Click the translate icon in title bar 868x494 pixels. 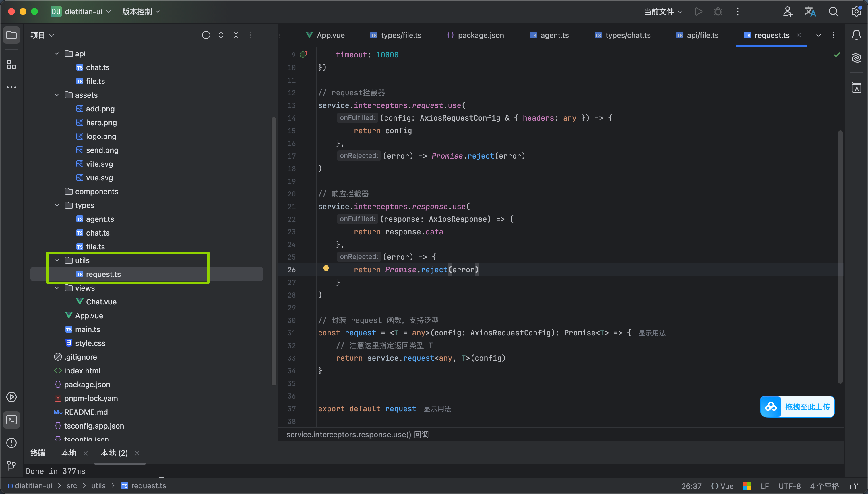pos(810,11)
